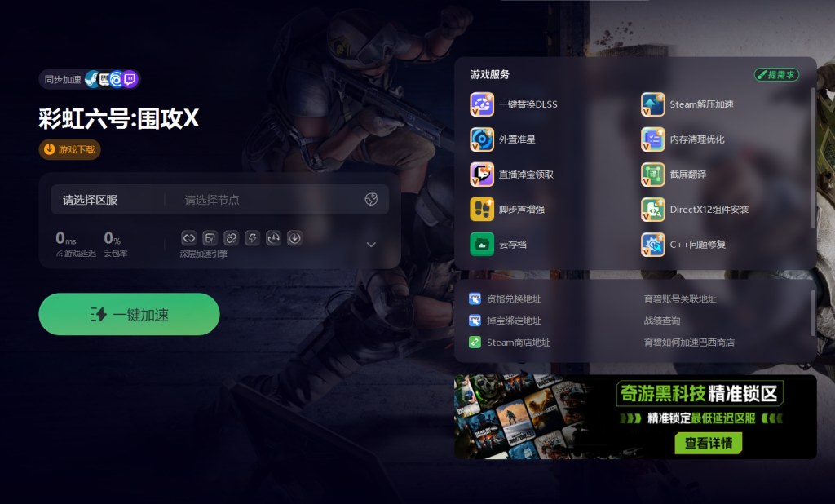
Task: Click the icon beside 资格兑换地址
Action: pos(475,298)
